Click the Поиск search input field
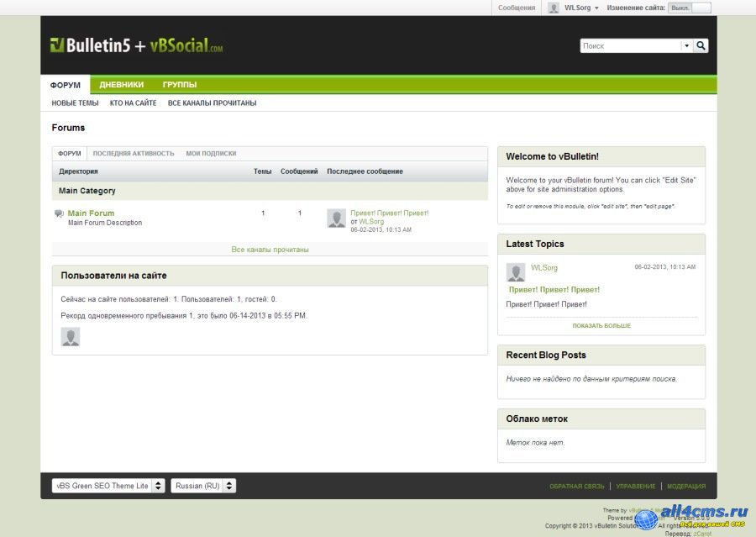756x537 pixels. [x=630, y=46]
